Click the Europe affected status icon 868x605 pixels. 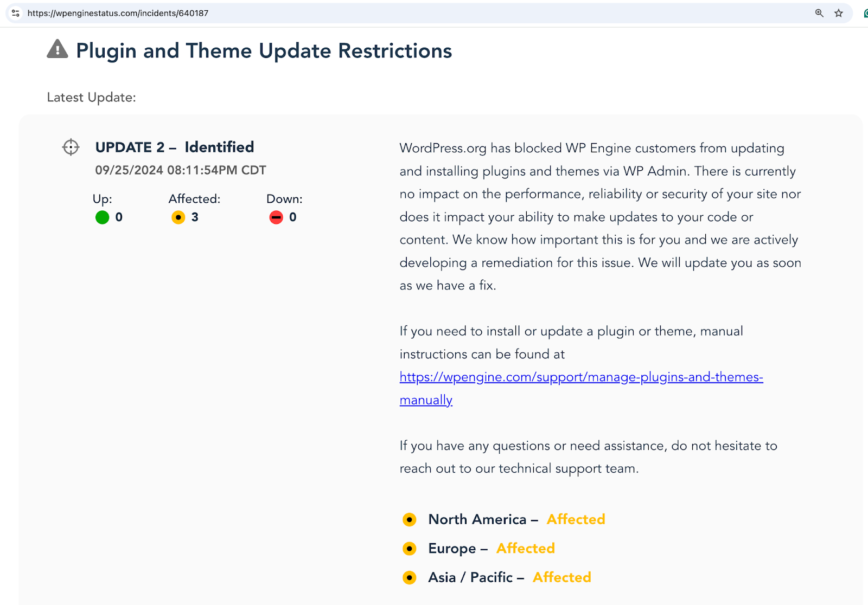click(410, 549)
